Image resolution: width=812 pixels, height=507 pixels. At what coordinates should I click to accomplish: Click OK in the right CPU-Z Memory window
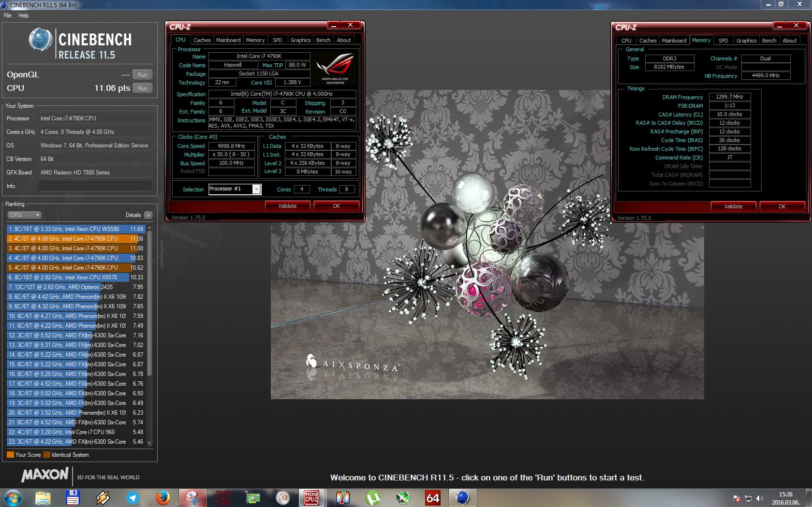click(782, 206)
